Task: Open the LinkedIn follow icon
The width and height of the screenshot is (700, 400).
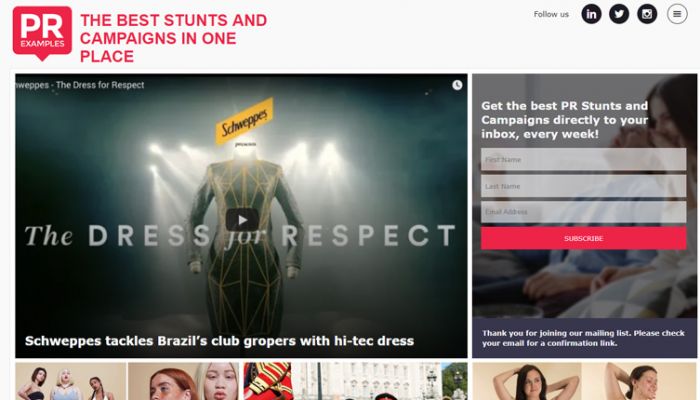Action: tap(591, 14)
